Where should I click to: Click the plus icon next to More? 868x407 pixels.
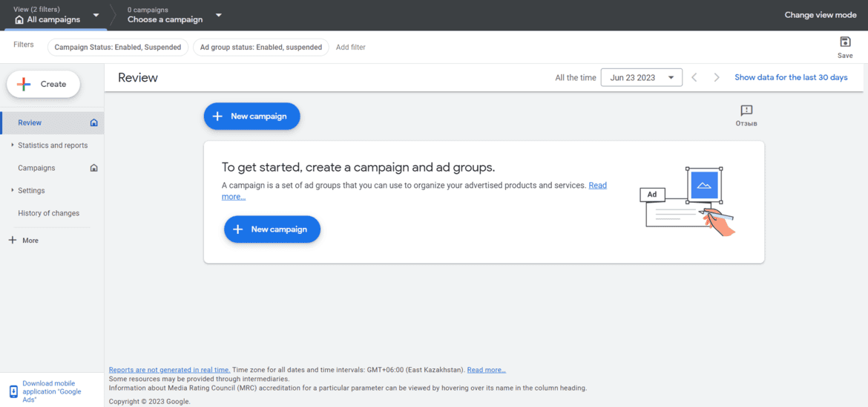pyautogui.click(x=13, y=240)
